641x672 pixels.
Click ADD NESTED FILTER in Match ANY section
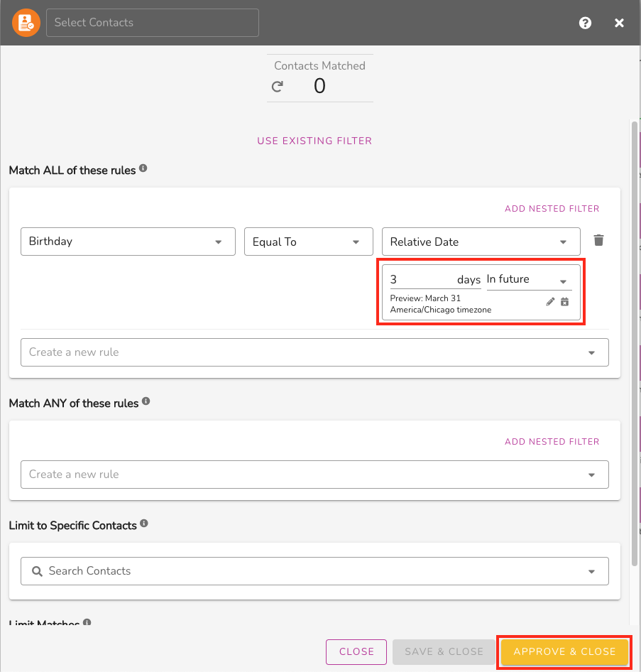point(552,442)
